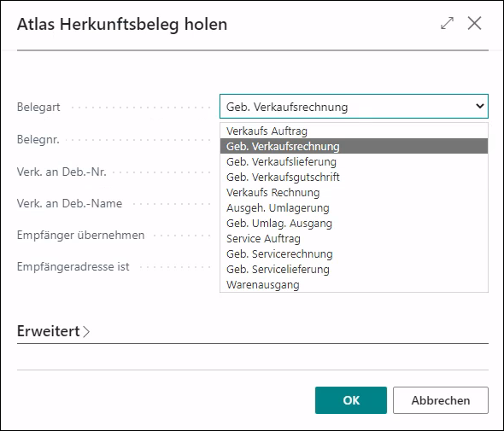Pick Service Auftrag from the dropdown
The height and width of the screenshot is (431, 504).
[354, 239]
